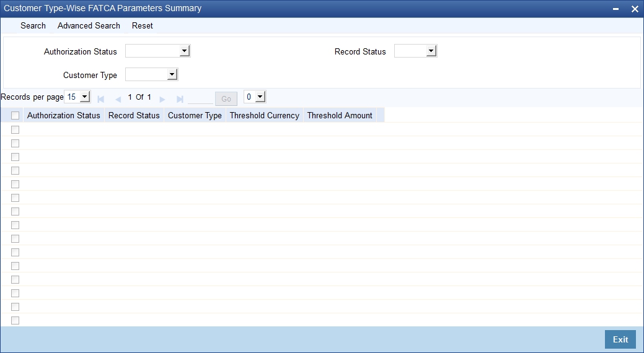Check the fifth result row checkbox

point(15,185)
